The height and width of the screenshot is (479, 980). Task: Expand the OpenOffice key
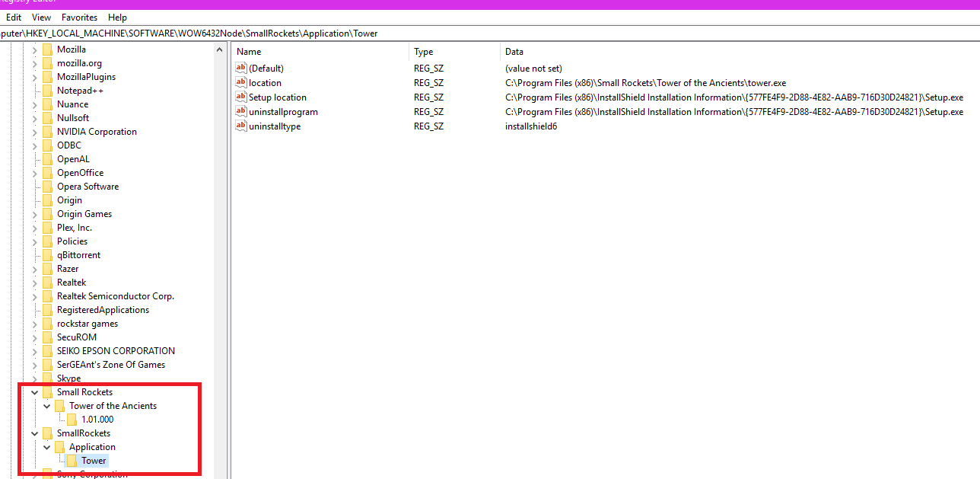tap(34, 173)
